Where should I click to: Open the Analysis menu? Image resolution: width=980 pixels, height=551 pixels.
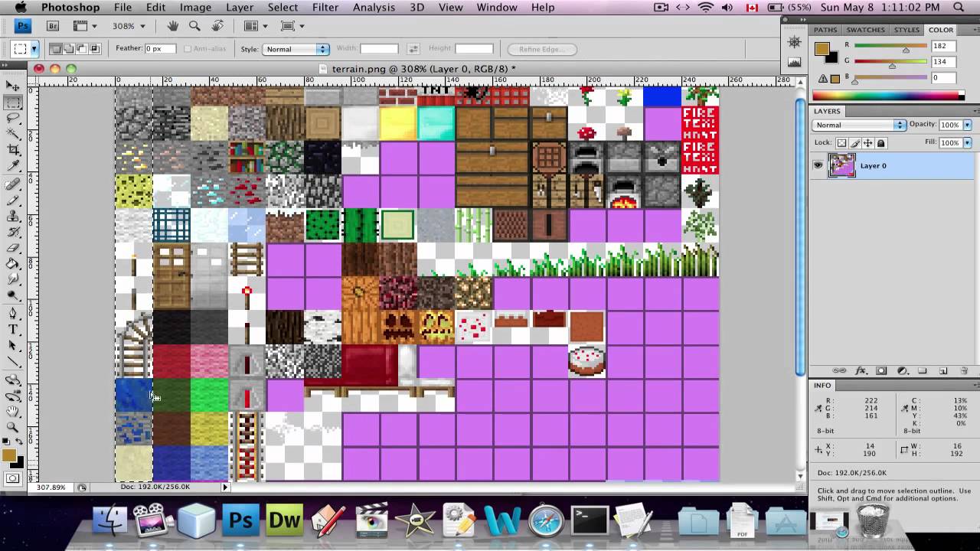[x=374, y=7]
